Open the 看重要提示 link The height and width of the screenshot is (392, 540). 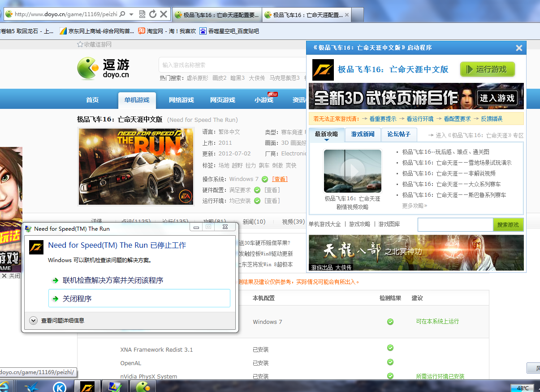(383, 119)
